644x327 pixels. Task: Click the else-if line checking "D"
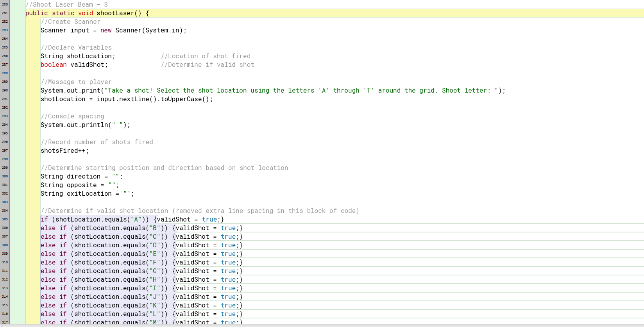tap(142, 245)
